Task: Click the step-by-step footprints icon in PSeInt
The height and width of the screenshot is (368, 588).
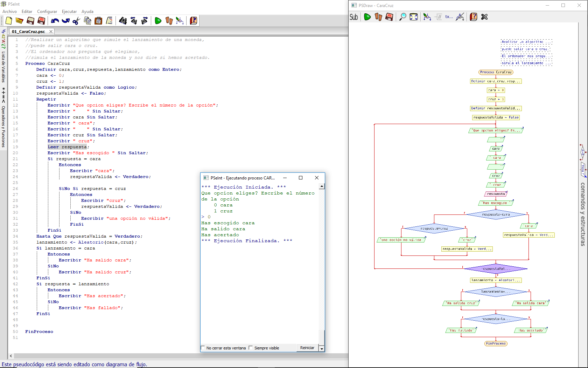Action: 169,21
